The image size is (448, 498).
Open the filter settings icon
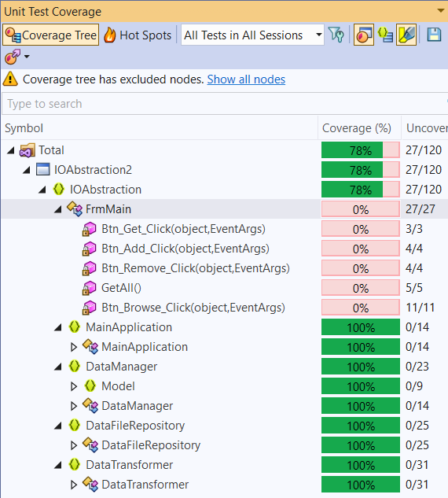click(x=336, y=35)
